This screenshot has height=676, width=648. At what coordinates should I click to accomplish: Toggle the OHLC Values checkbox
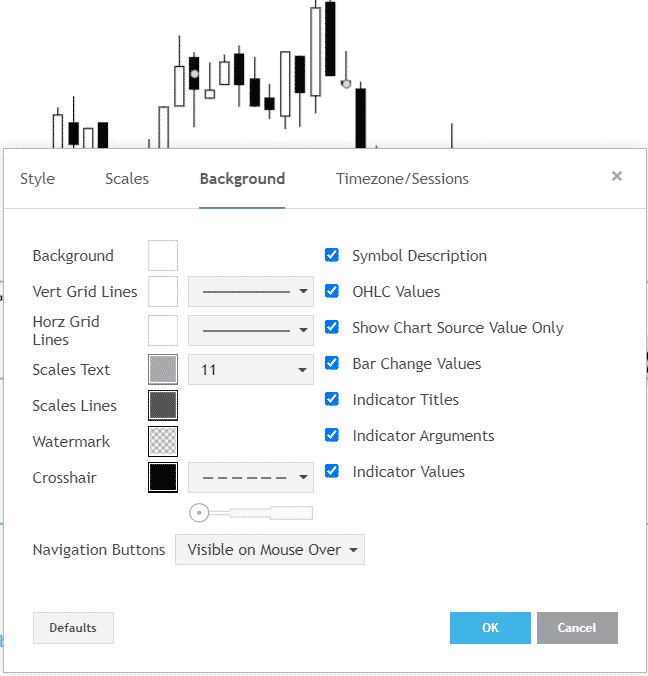coord(332,292)
